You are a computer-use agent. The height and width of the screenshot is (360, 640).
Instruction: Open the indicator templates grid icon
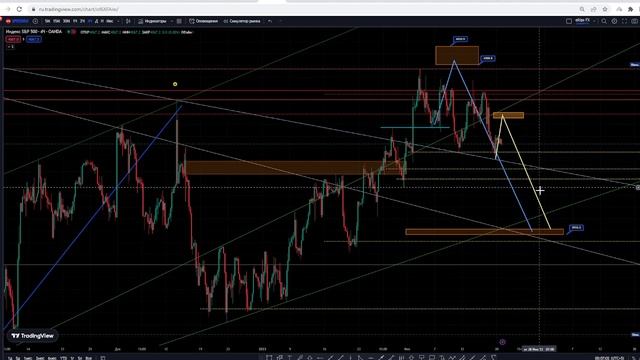point(179,21)
